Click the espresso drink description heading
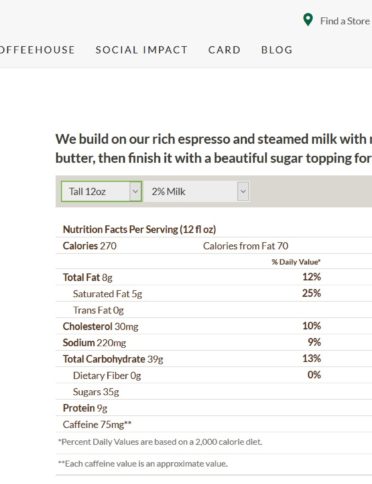The height and width of the screenshot is (484, 372). point(214,148)
